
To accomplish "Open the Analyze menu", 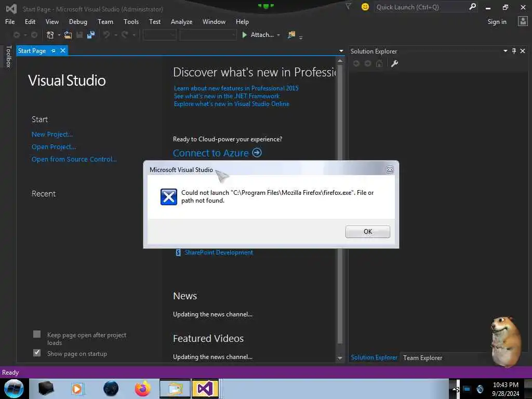I will coord(181,22).
